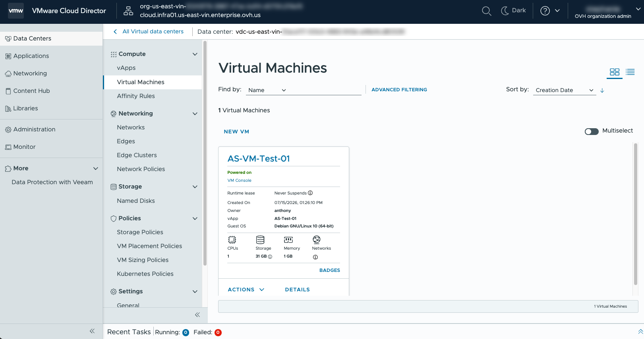Expand the help menu chevron
The width and height of the screenshot is (644, 339).
coord(557,11)
